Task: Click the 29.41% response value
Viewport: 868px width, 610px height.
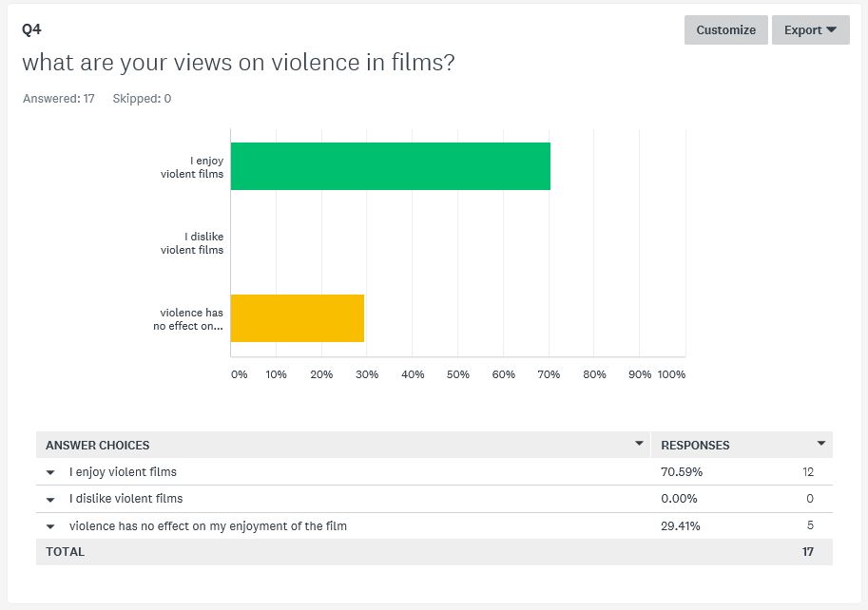Action: [681, 526]
